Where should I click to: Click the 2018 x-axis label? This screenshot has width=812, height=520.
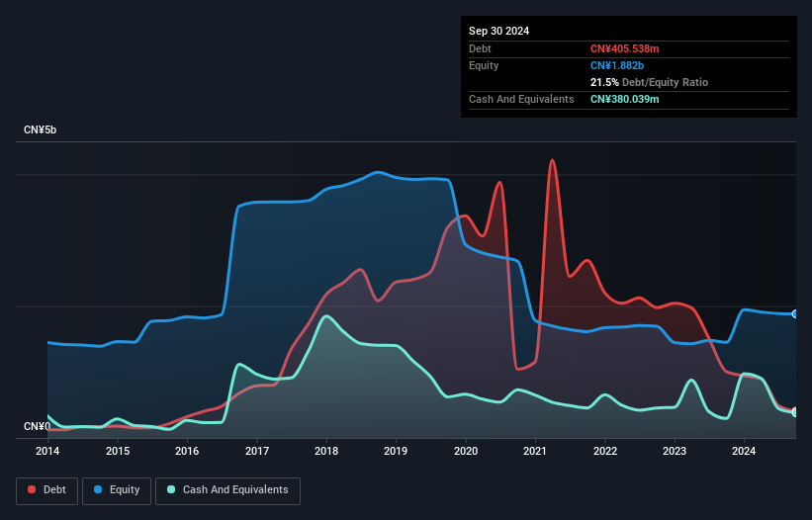[x=326, y=451]
